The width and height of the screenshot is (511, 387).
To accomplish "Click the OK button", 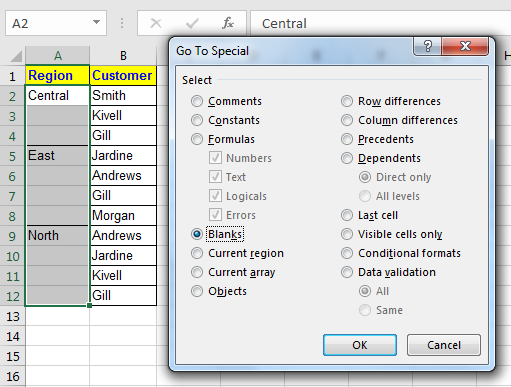I will [x=360, y=345].
